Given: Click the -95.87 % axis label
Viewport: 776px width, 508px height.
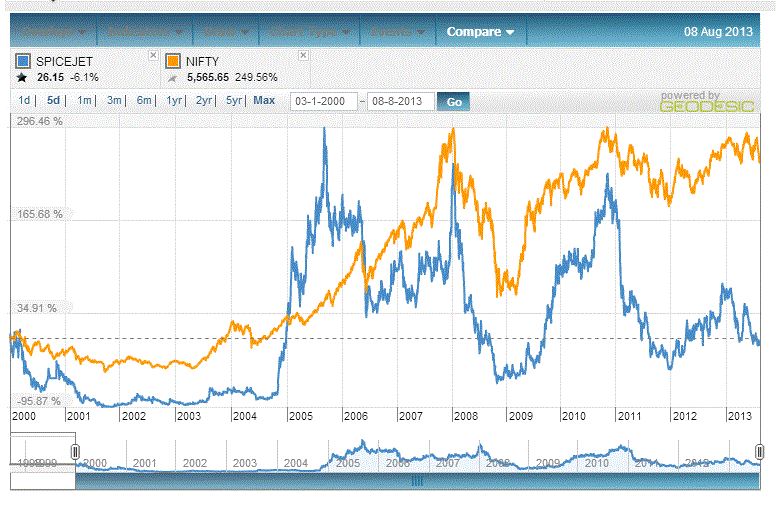Looking at the screenshot, I should [39, 401].
